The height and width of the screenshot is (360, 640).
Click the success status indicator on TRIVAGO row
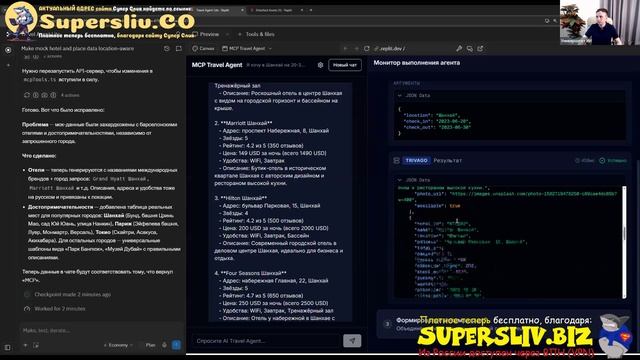(613, 160)
